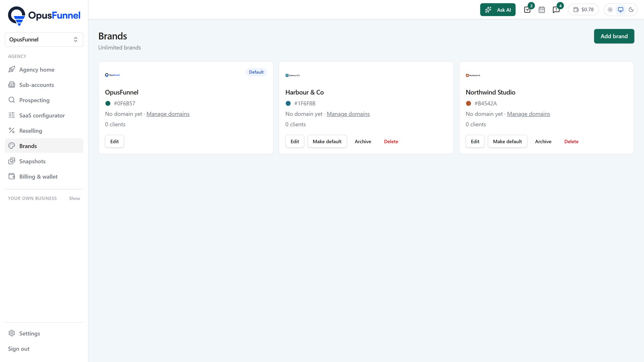Viewport: 644px width, 362px height.
Task: Click the sparkle icon on Ask AI
Action: [488, 10]
